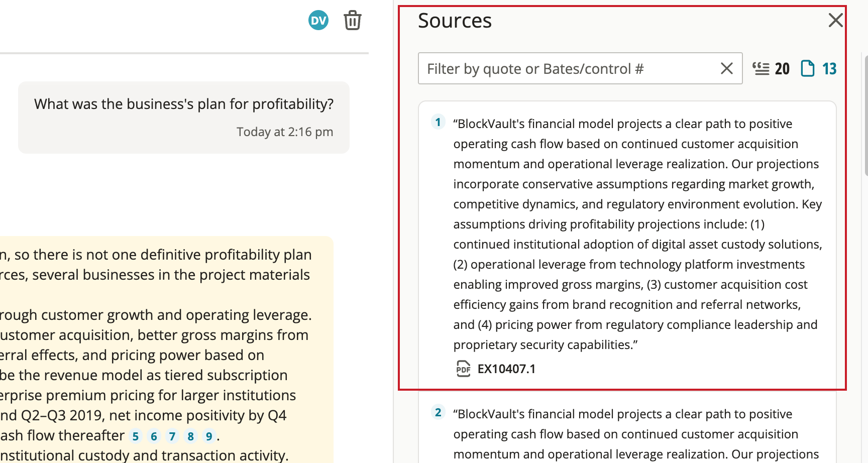Click the second BlockVault source quote text

tap(636, 434)
